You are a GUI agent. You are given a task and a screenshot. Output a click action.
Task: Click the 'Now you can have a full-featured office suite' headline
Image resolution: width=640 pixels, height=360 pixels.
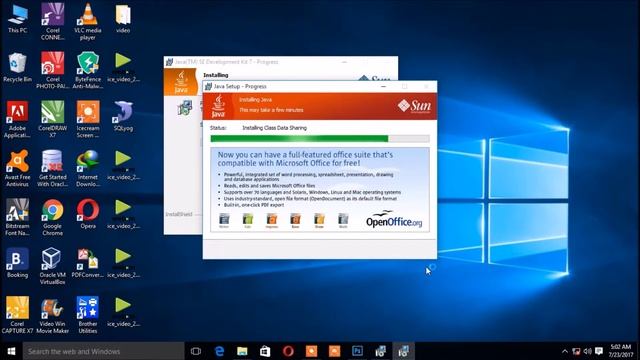pyautogui.click(x=305, y=159)
